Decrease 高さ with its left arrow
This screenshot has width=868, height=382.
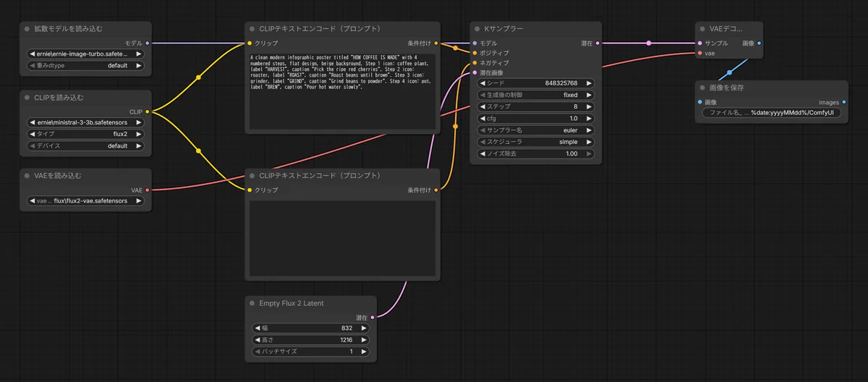[257, 340]
